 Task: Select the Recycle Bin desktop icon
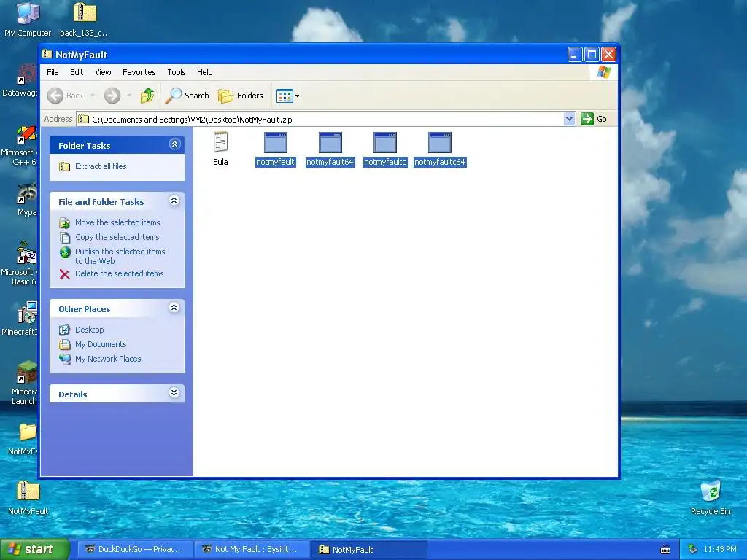pyautogui.click(x=711, y=498)
